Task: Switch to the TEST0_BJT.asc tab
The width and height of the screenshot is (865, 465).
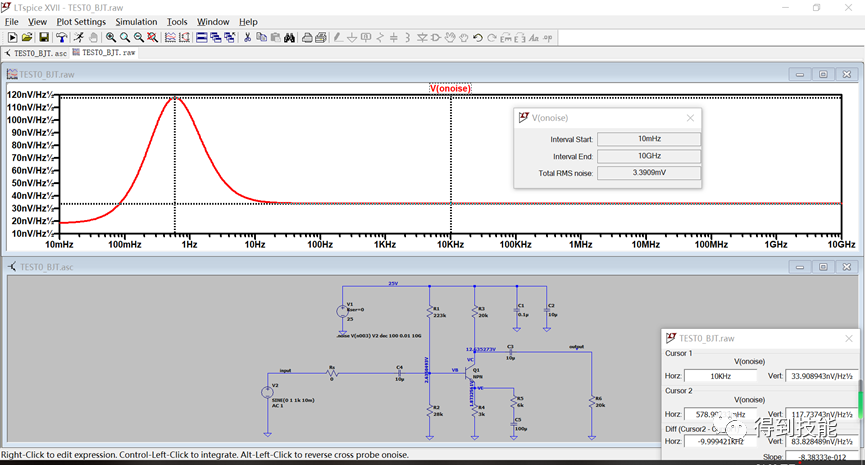Action: click(x=36, y=53)
